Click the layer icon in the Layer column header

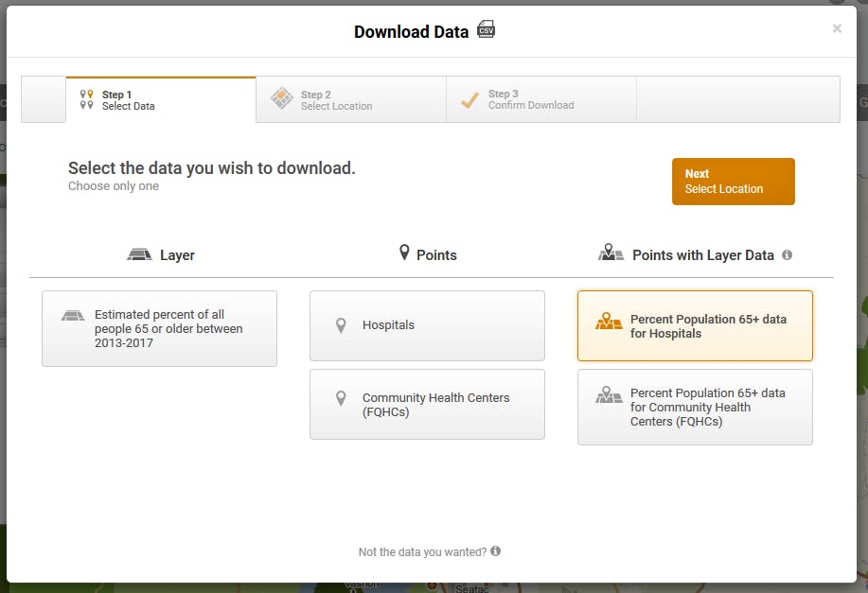point(139,254)
